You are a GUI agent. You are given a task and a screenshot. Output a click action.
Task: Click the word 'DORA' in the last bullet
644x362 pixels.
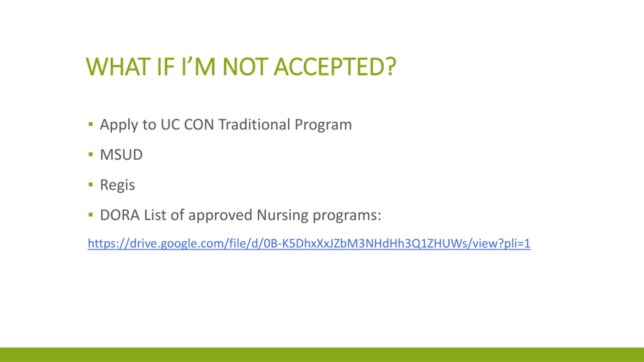coord(120,215)
